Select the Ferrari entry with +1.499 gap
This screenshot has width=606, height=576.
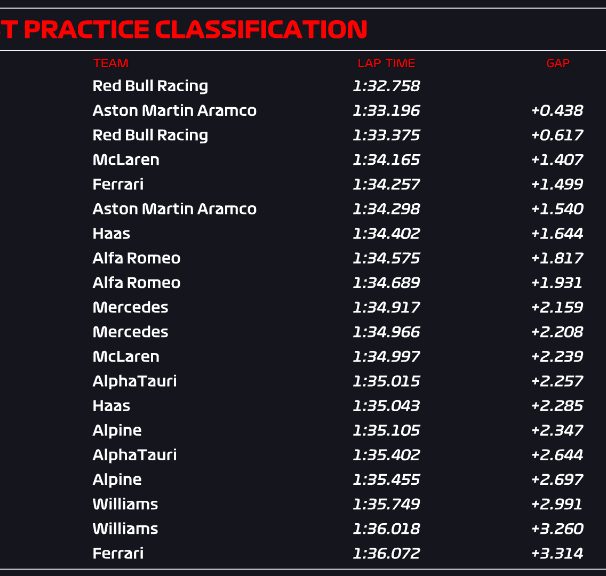click(303, 184)
